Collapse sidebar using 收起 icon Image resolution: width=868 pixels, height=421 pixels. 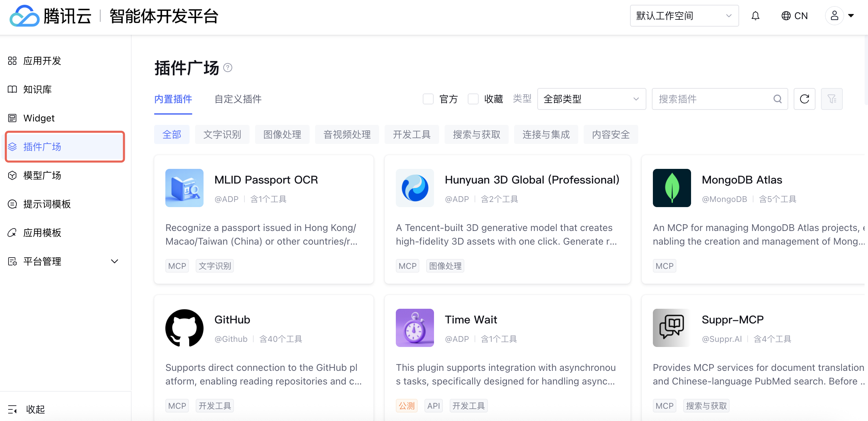coord(13,409)
